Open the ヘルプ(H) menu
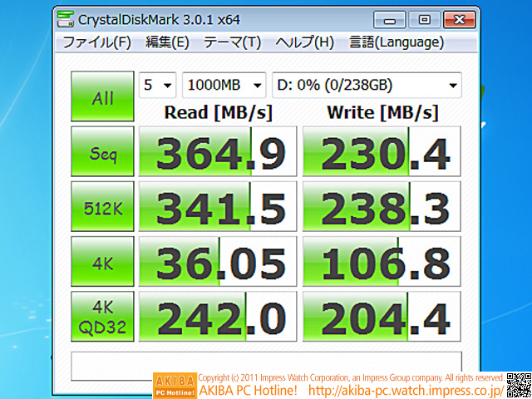This screenshot has width=532, height=399. (304, 42)
